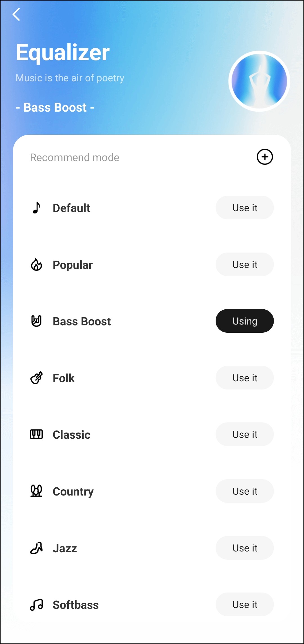Use the Classic equalizer preset
Screen dimensions: 304x644
coord(245,434)
